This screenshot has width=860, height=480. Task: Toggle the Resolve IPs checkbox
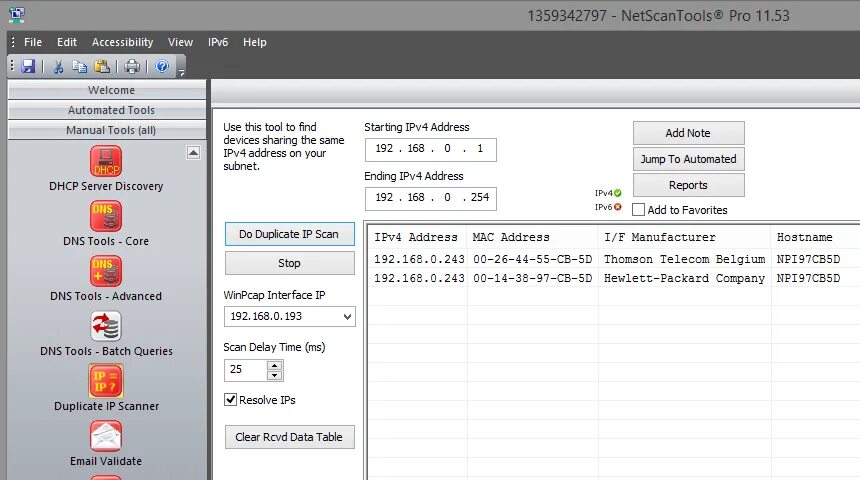pyautogui.click(x=231, y=400)
